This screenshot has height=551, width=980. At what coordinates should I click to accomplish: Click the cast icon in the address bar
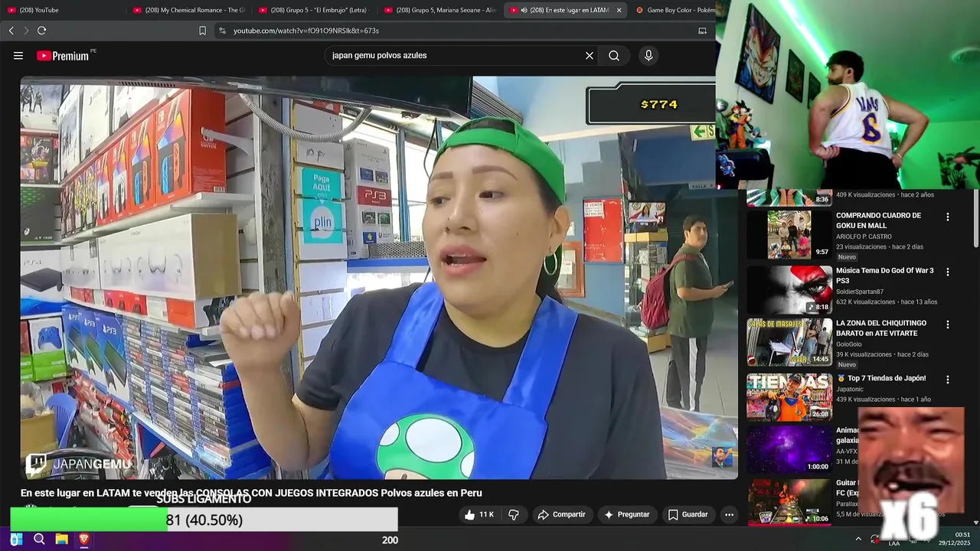(x=702, y=31)
